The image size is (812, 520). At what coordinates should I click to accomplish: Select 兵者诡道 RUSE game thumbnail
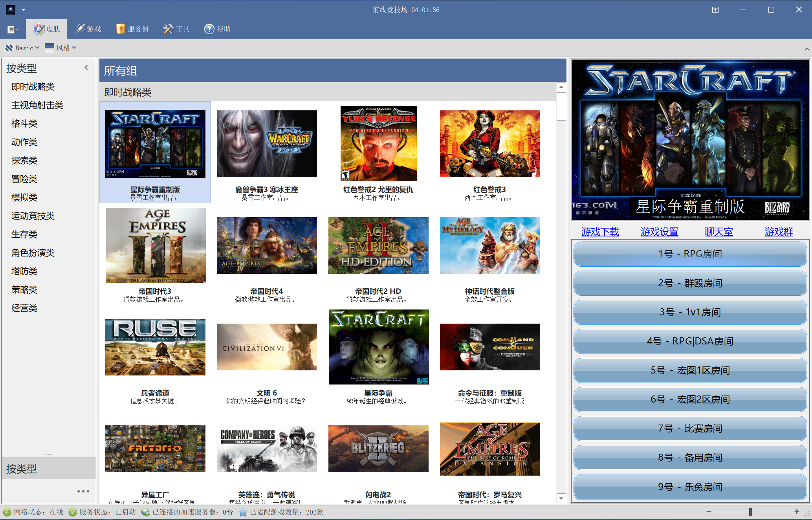[x=155, y=347]
